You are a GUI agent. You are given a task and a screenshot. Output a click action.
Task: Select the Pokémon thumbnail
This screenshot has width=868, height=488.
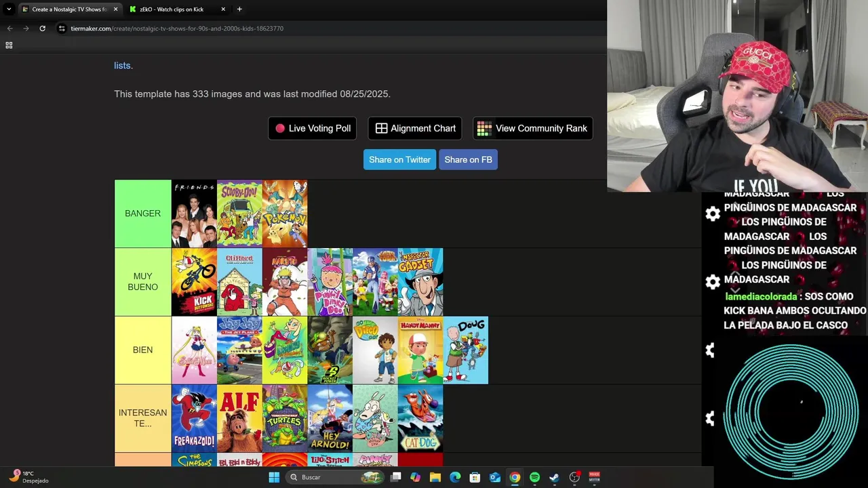[x=285, y=213]
